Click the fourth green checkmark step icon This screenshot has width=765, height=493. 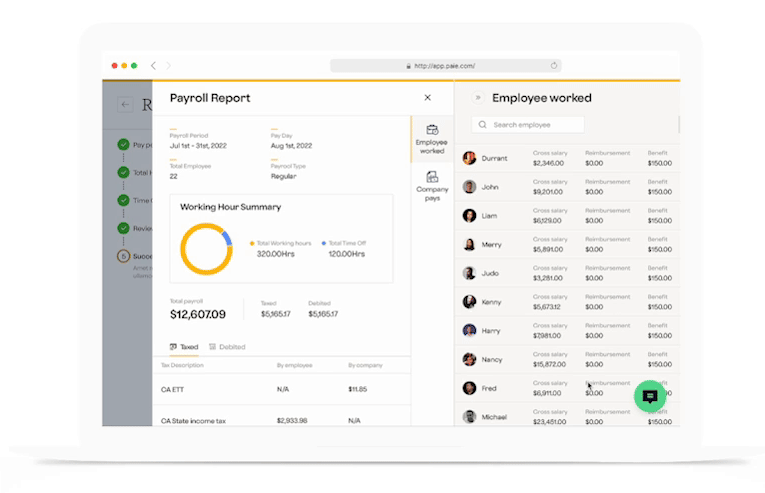pyautogui.click(x=123, y=228)
